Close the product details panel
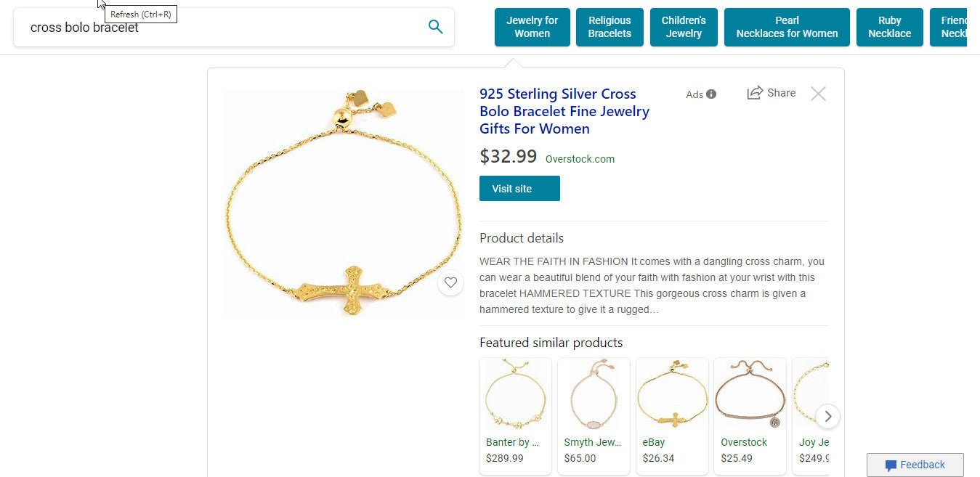The width and height of the screenshot is (980, 477). point(818,93)
